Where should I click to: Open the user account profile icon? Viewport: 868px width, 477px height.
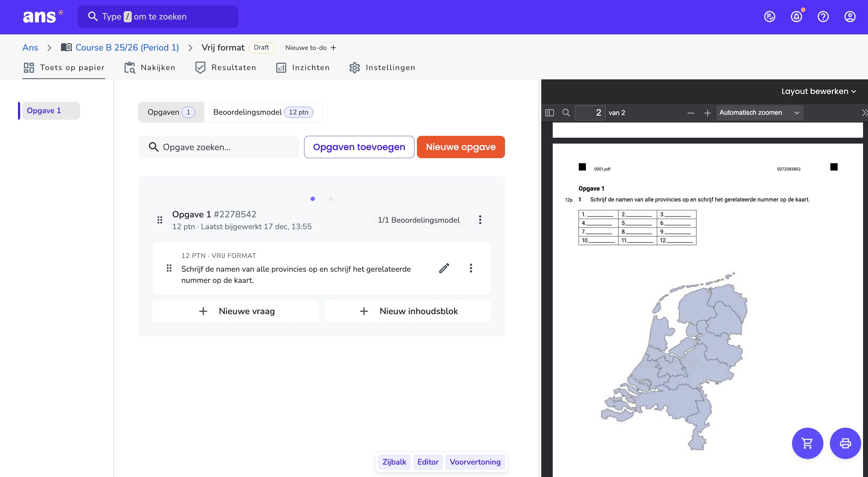(x=849, y=16)
